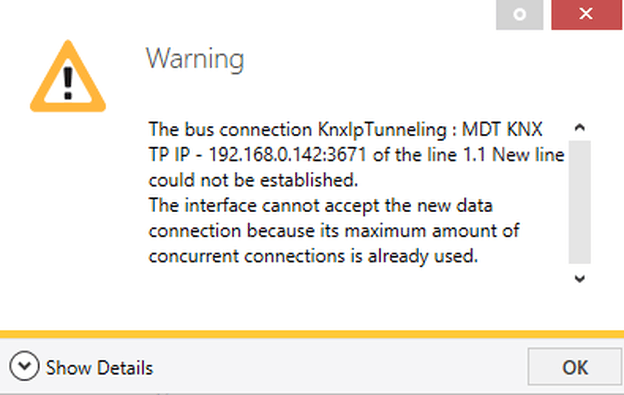Click the KnxIpTunneling word in the message
Image resolution: width=624 pixels, height=395 pixels.
[382, 130]
